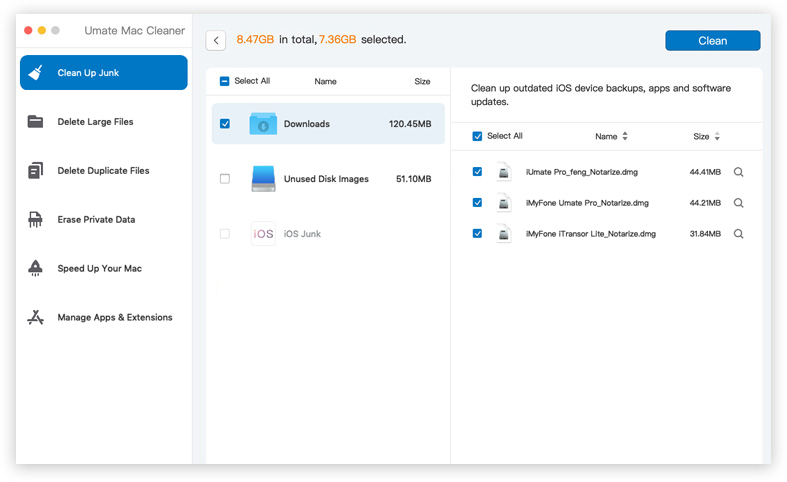Viewport: 787px width, 482px height.
Task: Click file icon of iUmate Pro_feng_Notarize.dmg
Action: [504, 172]
